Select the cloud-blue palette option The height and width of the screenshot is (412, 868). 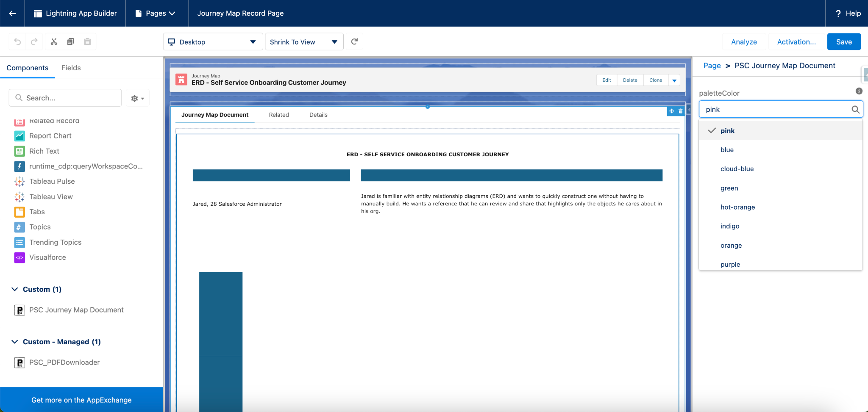(781, 169)
